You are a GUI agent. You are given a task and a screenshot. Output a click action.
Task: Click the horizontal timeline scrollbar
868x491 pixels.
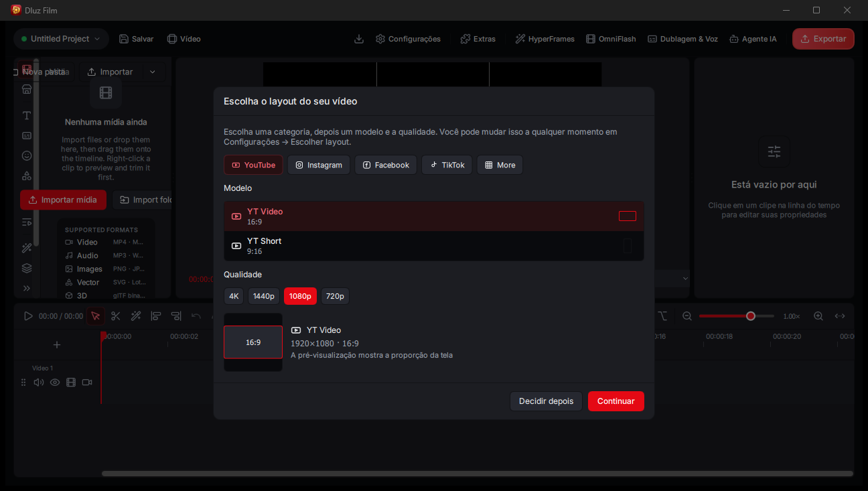pyautogui.click(x=477, y=474)
